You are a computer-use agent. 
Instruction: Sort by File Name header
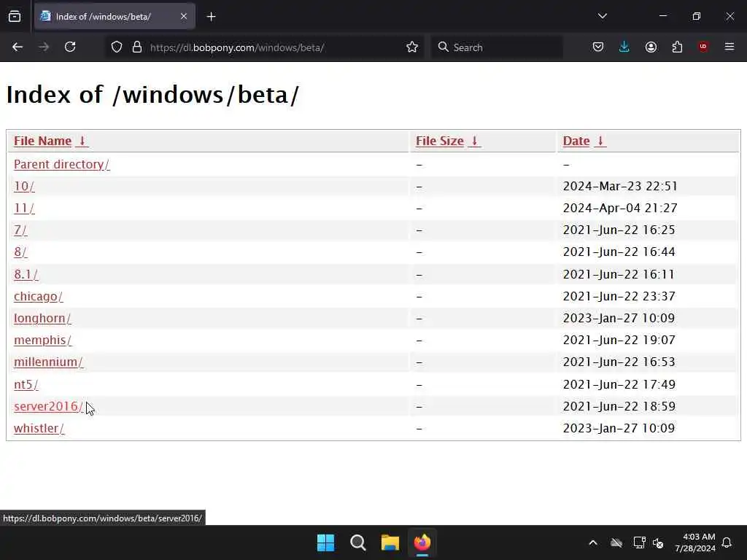42,141
